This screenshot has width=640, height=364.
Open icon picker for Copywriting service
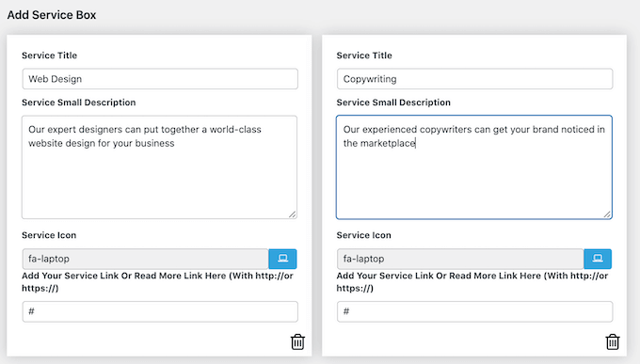[598, 259]
